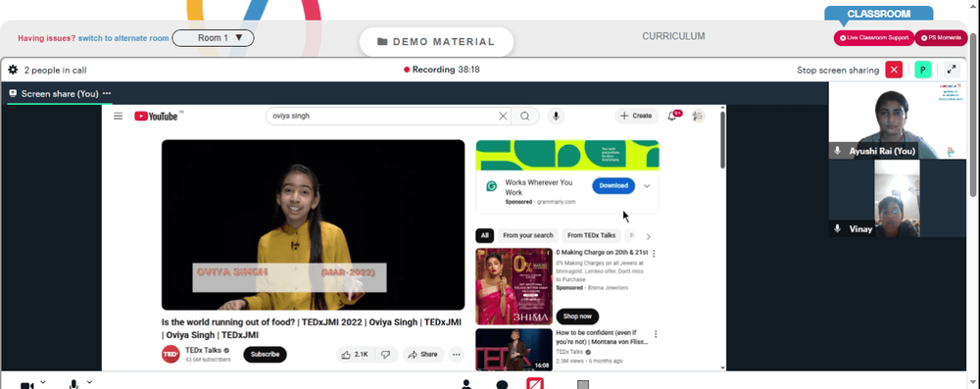Click Ayushi Rai's microphone status icon

click(x=838, y=151)
